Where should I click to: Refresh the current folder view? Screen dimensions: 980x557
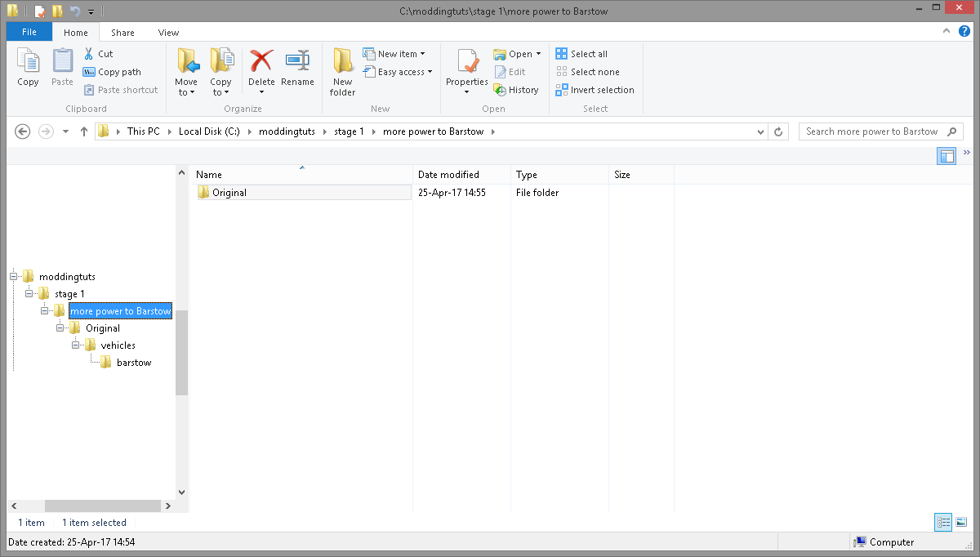(779, 131)
